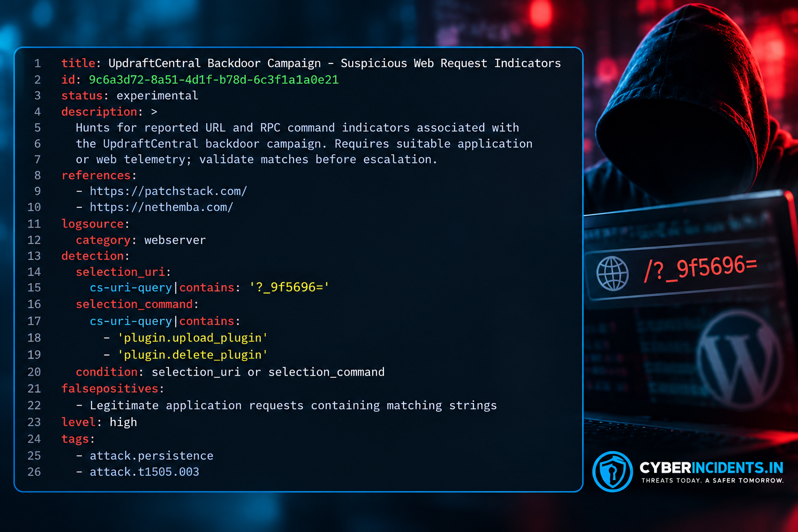Click 'Hunts for reported URL' description line
Screen dimensions: 798x532
[x=297, y=128]
